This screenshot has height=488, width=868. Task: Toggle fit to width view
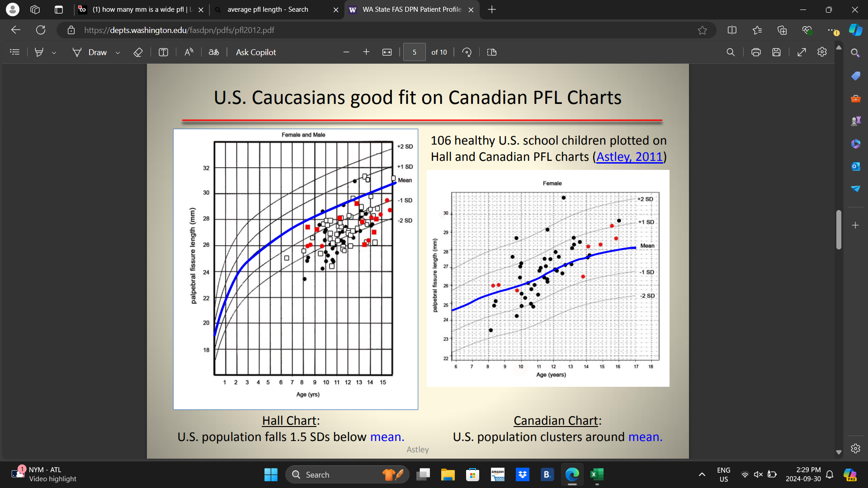coord(387,52)
